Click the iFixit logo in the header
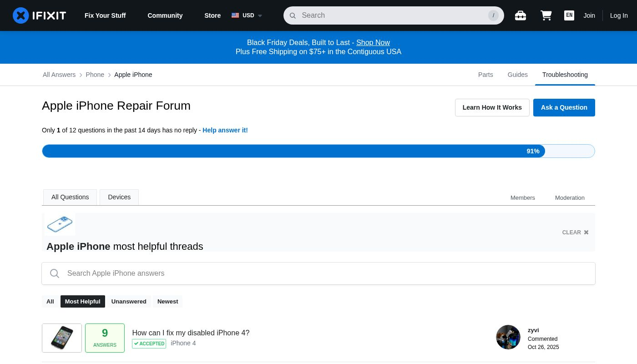The height and width of the screenshot is (364, 637). tap(39, 15)
